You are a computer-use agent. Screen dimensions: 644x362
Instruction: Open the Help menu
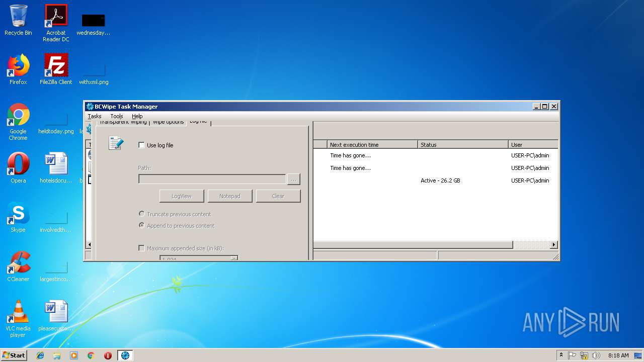[x=137, y=116]
